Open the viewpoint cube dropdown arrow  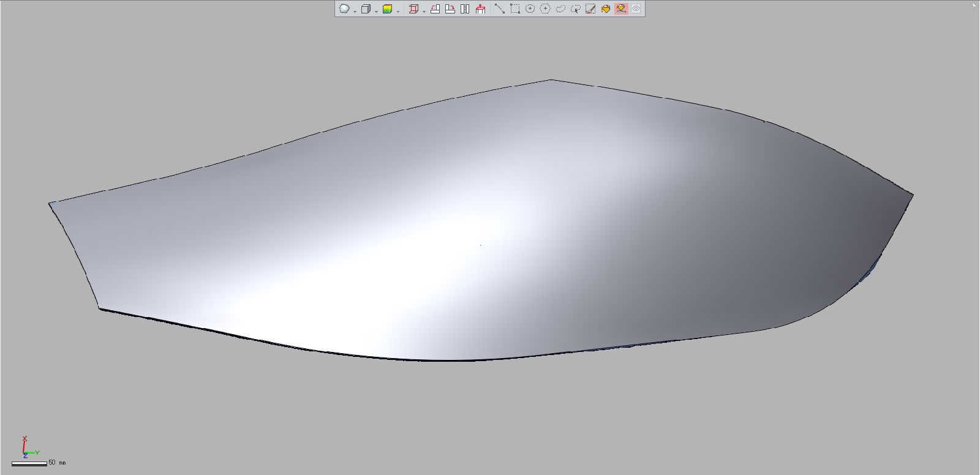424,11
